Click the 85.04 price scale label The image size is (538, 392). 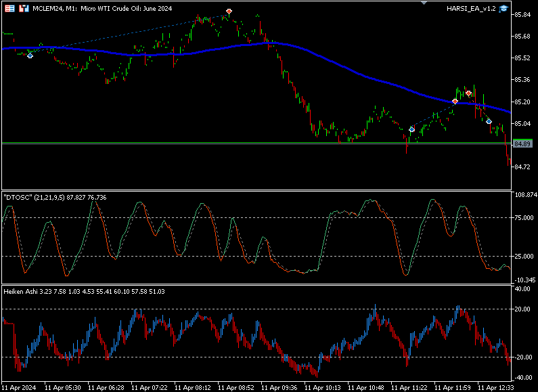[x=522, y=124]
